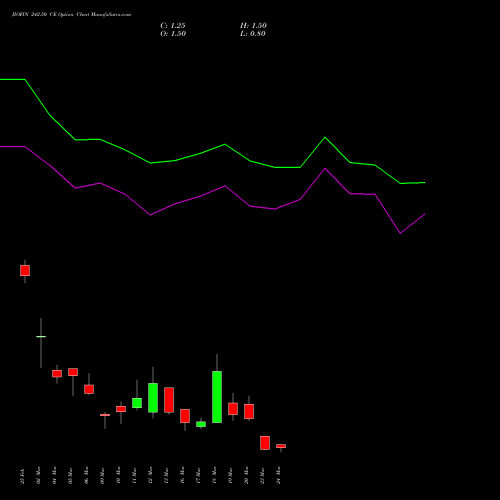Viewport: 500px width, 500px height.
Task: Click the 06 Mar date label
Action: click(x=86, y=475)
